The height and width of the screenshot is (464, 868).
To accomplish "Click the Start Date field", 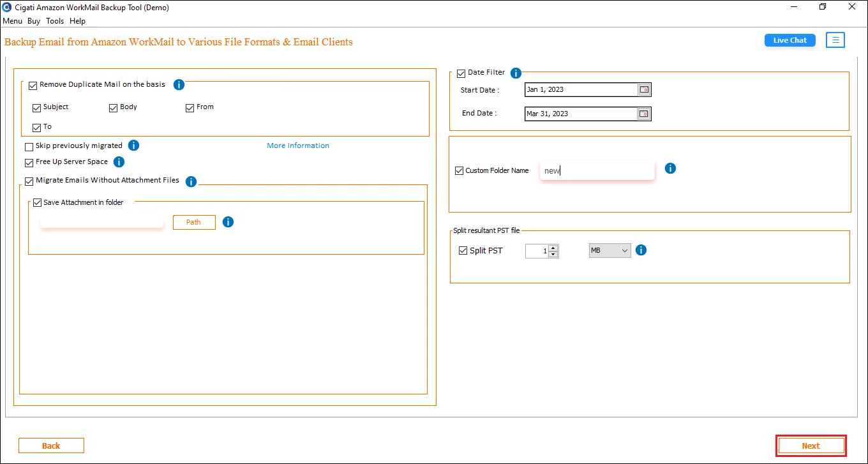I will pos(581,90).
